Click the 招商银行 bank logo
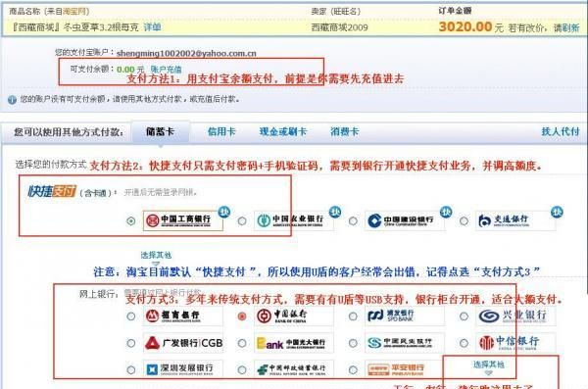The height and width of the screenshot is (389, 588). pos(183,316)
